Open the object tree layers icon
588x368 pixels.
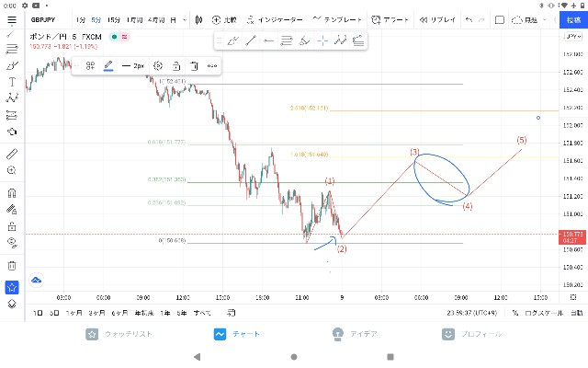[x=12, y=304]
